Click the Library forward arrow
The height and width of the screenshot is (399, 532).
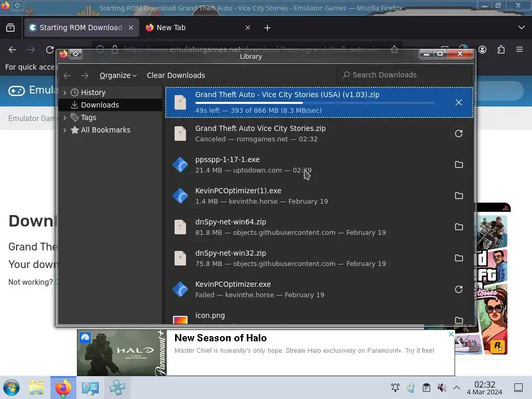85,75
